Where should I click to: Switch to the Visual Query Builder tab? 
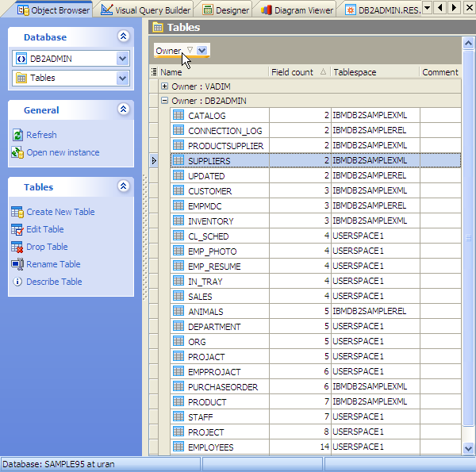coord(146,10)
